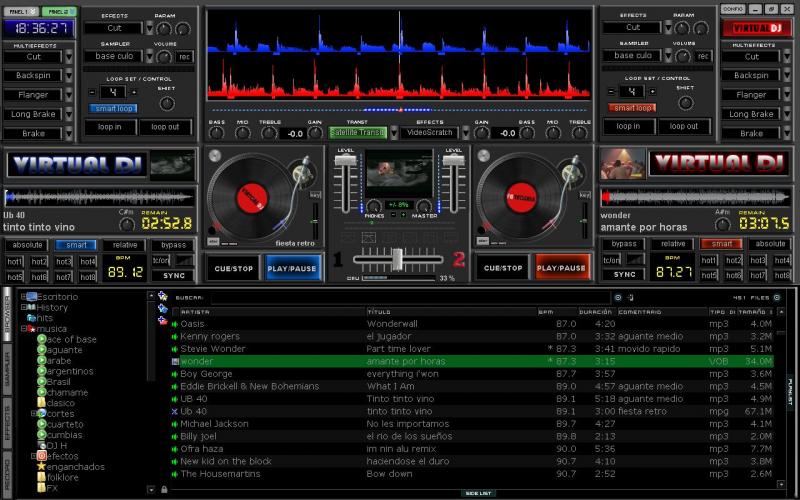The height and width of the screenshot is (500, 800).
Task: Click the Buscar search field
Action: click(411, 297)
